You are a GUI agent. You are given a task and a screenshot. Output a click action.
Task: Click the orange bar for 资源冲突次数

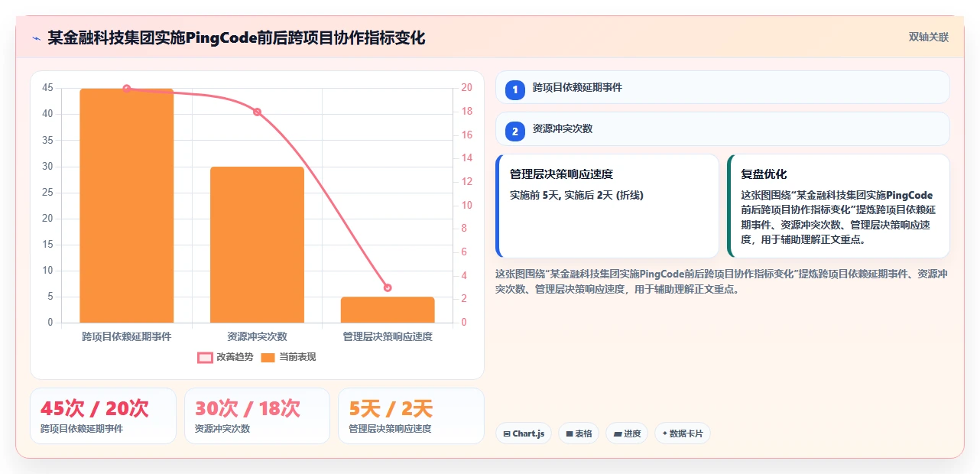257,245
